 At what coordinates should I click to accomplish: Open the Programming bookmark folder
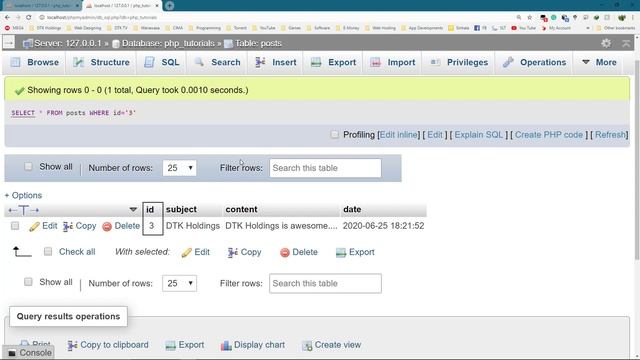(204, 28)
